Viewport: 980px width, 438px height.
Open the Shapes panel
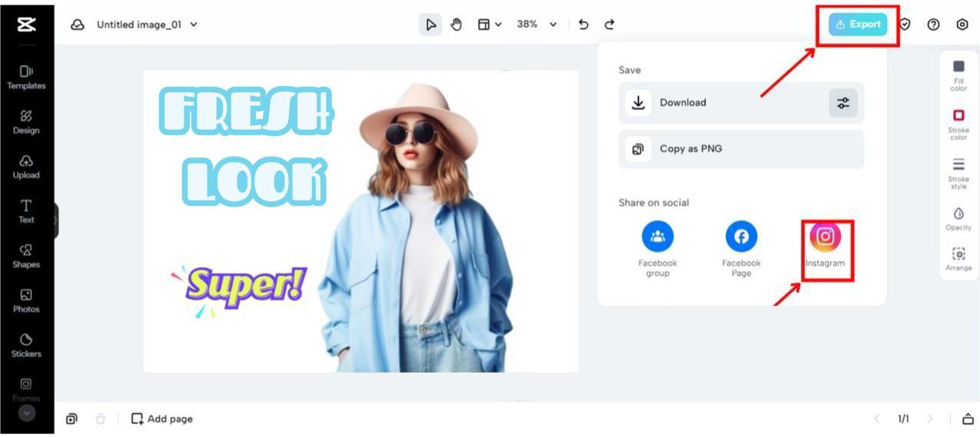tap(26, 256)
